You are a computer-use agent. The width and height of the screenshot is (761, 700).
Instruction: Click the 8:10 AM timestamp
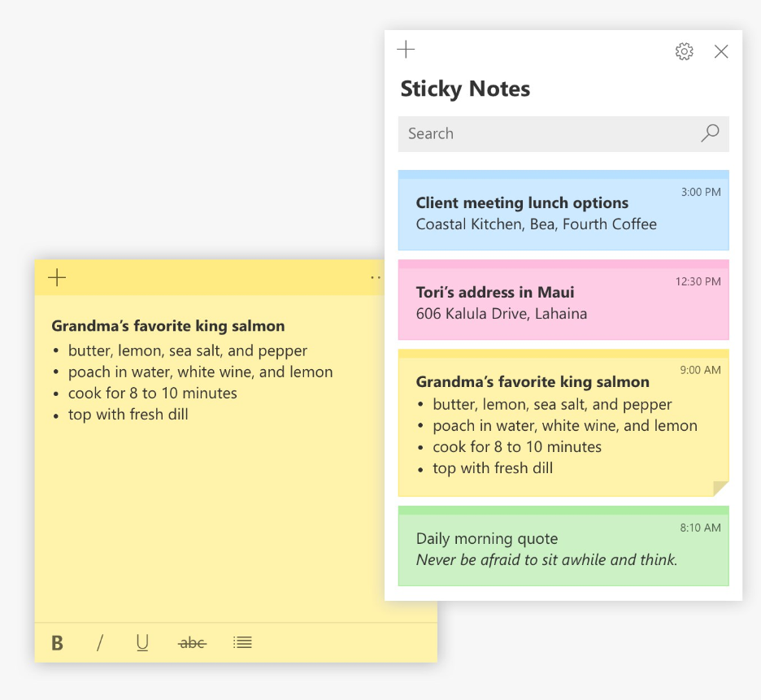click(x=700, y=528)
